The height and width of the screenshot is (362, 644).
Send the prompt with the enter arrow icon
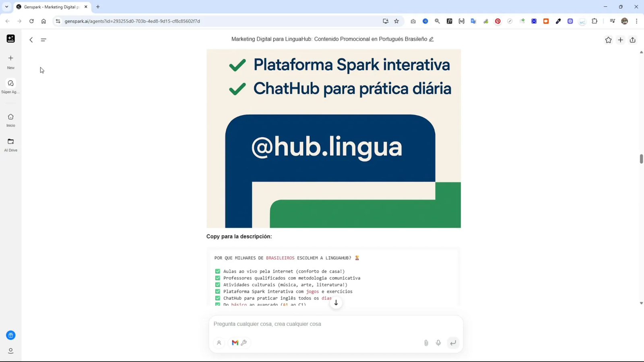[x=453, y=343]
